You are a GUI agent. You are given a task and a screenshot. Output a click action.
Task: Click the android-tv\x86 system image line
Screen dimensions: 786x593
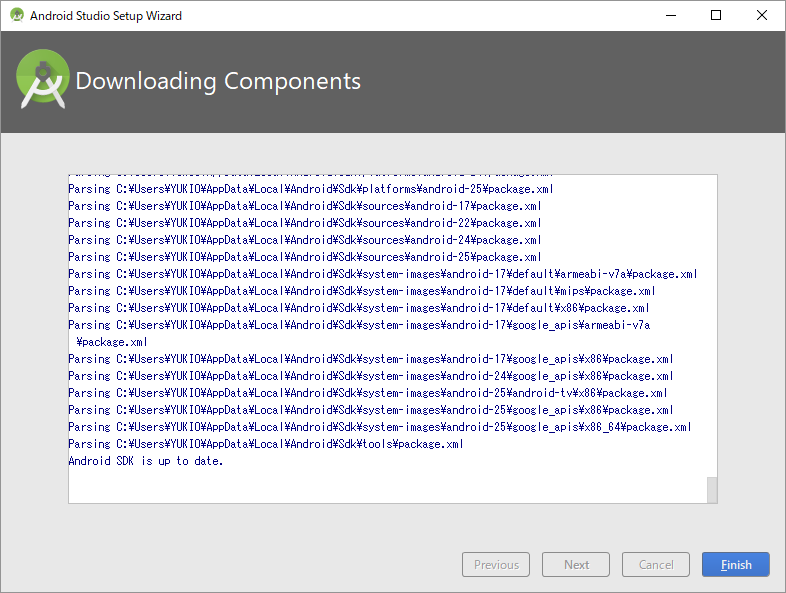(367, 393)
